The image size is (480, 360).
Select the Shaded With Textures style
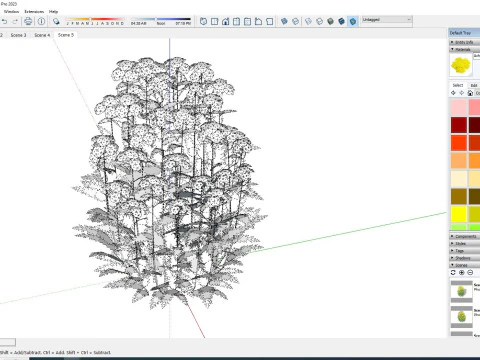(x=341, y=22)
